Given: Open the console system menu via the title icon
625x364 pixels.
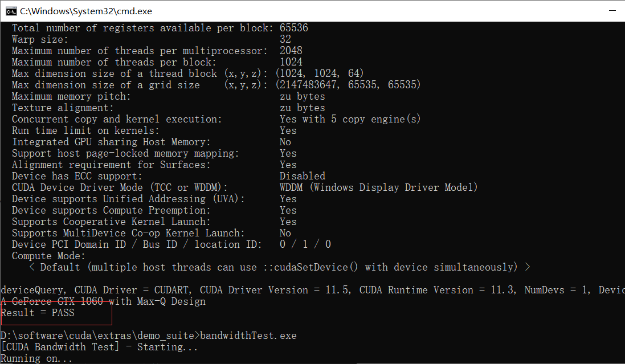Looking at the screenshot, I should (10, 10).
